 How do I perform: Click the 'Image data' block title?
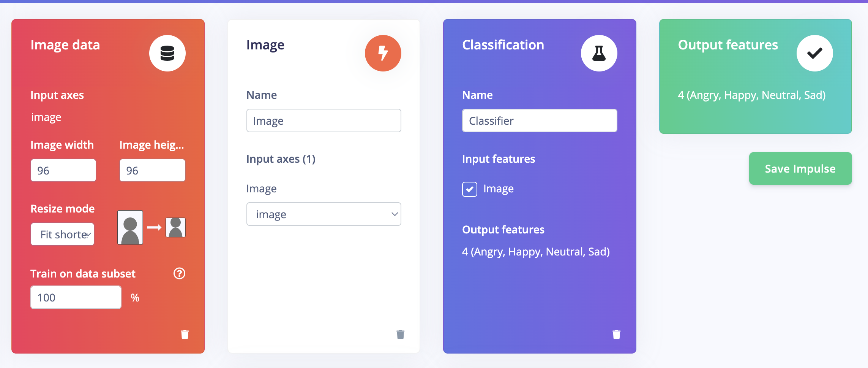pos(65,45)
